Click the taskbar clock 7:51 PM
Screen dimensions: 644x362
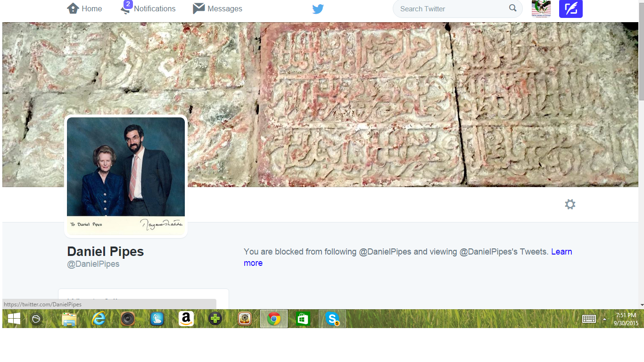626,319
